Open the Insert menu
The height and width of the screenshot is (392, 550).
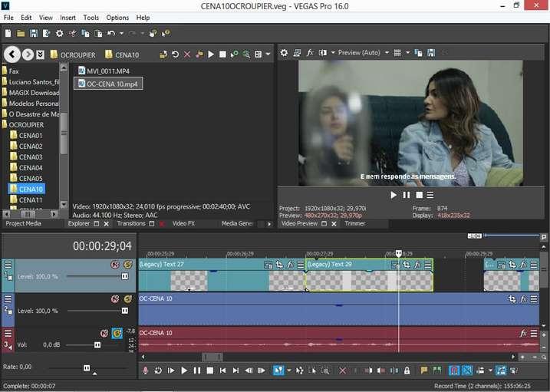(x=68, y=17)
